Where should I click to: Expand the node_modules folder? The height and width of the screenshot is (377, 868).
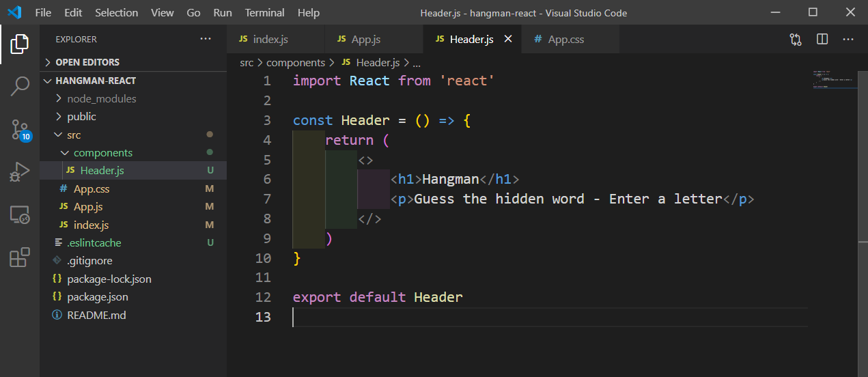pyautogui.click(x=133, y=98)
